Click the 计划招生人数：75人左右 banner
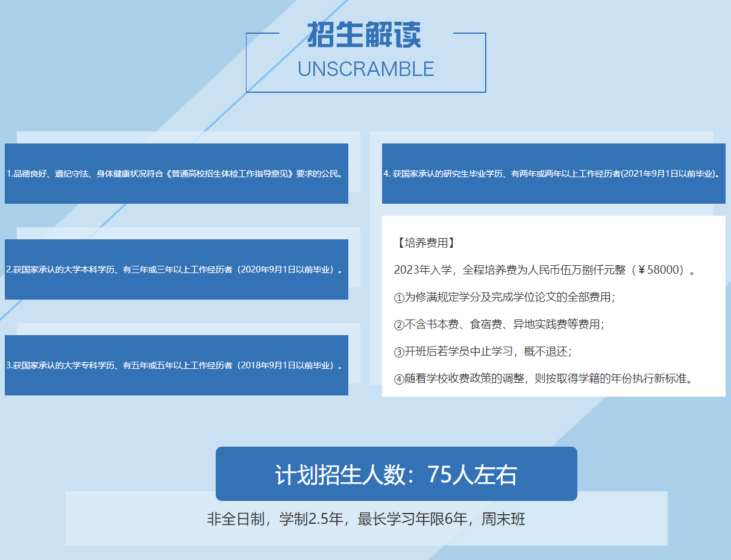 click(397, 474)
